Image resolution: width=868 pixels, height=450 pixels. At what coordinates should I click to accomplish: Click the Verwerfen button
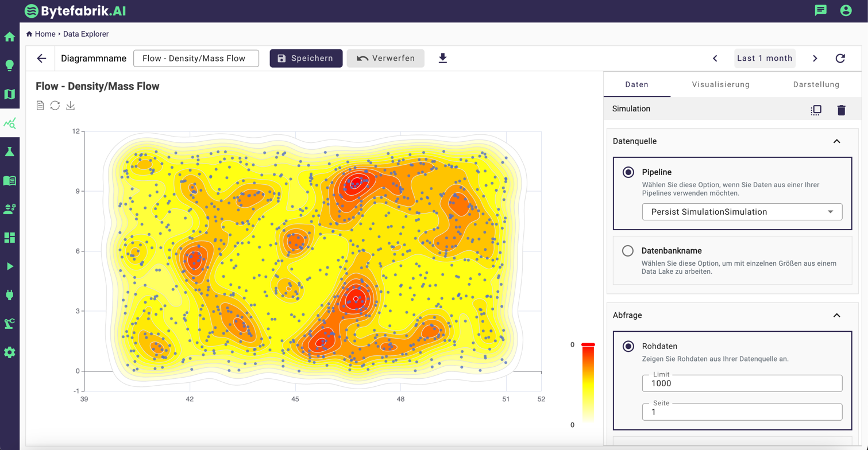tap(385, 59)
